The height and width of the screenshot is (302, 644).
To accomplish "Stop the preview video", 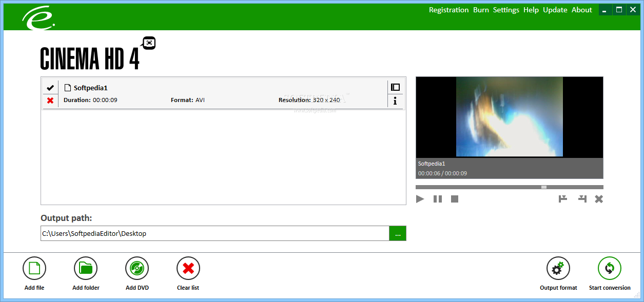I will coord(455,199).
